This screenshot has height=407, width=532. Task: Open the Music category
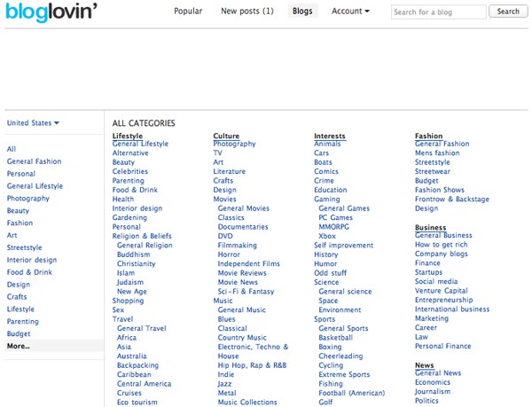tap(223, 301)
